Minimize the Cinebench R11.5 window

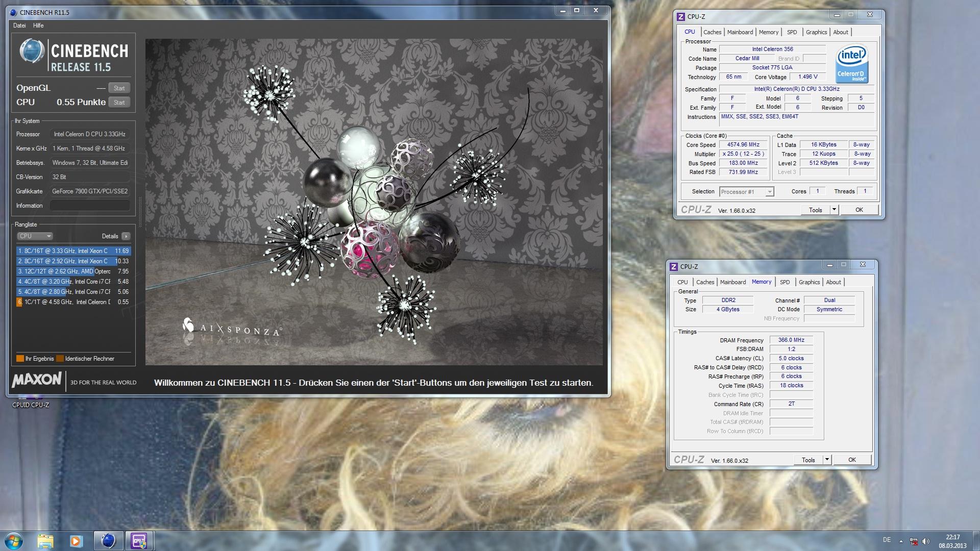pyautogui.click(x=563, y=11)
